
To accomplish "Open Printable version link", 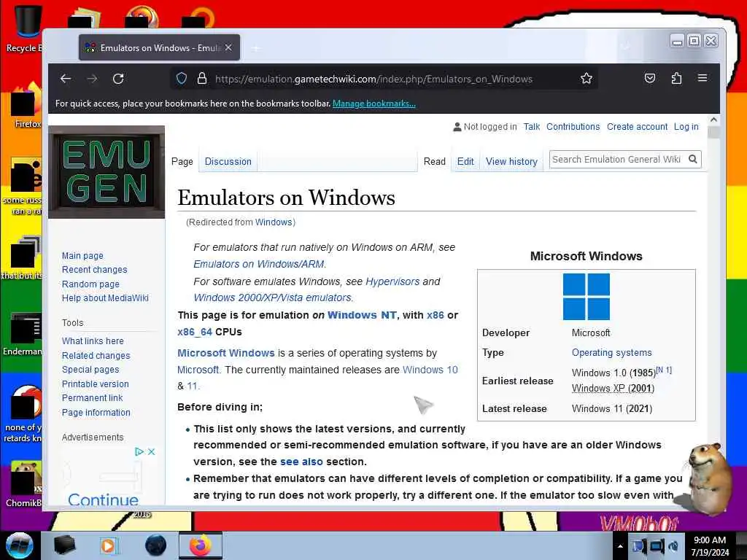I will click(96, 384).
